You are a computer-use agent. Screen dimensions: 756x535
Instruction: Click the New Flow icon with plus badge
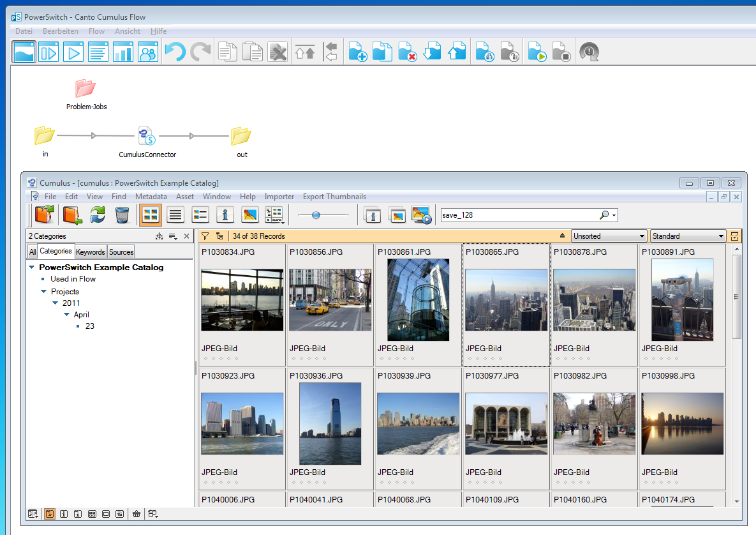pos(357,52)
